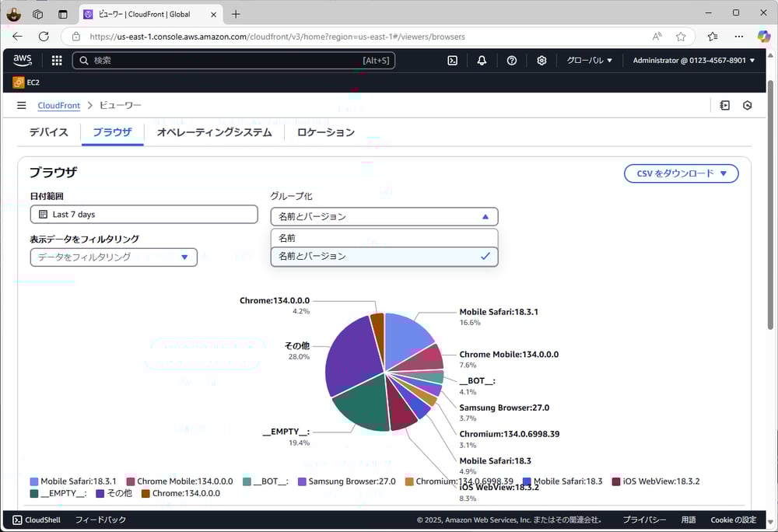Open the AWS services grid menu
This screenshot has width=778, height=532.
pos(57,61)
